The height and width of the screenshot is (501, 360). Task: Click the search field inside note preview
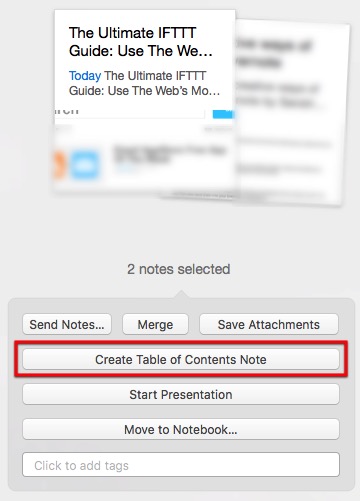(x=129, y=113)
